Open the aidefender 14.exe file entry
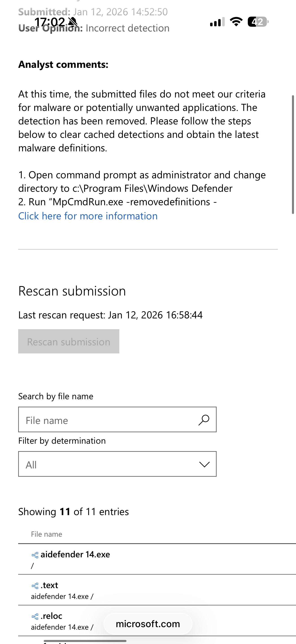 [75, 554]
